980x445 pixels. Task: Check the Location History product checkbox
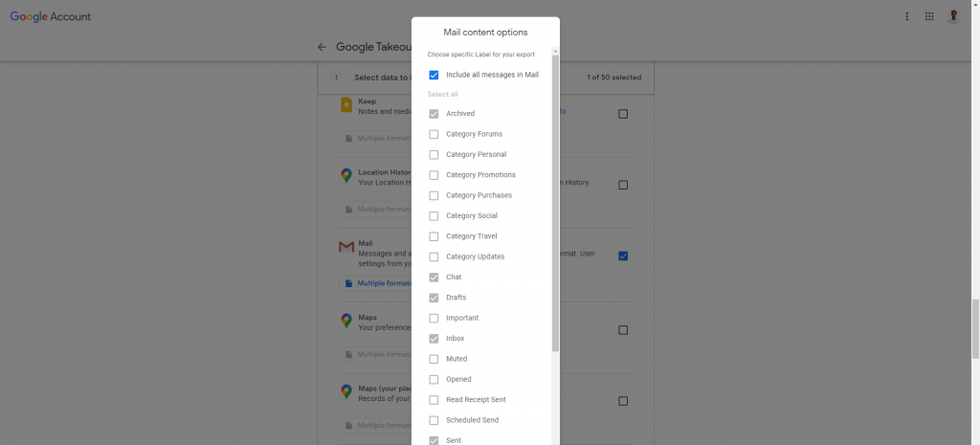[623, 185]
